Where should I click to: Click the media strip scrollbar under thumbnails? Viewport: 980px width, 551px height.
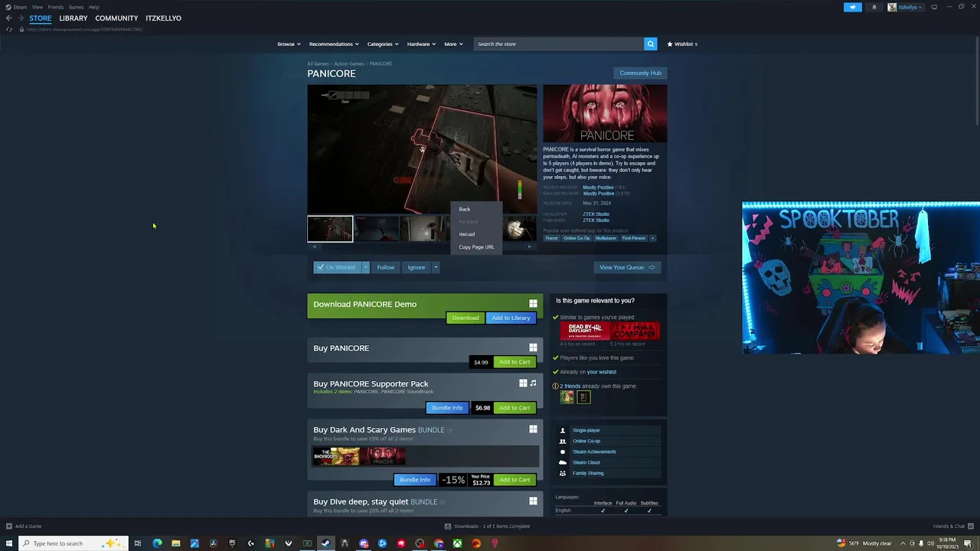[422, 246]
